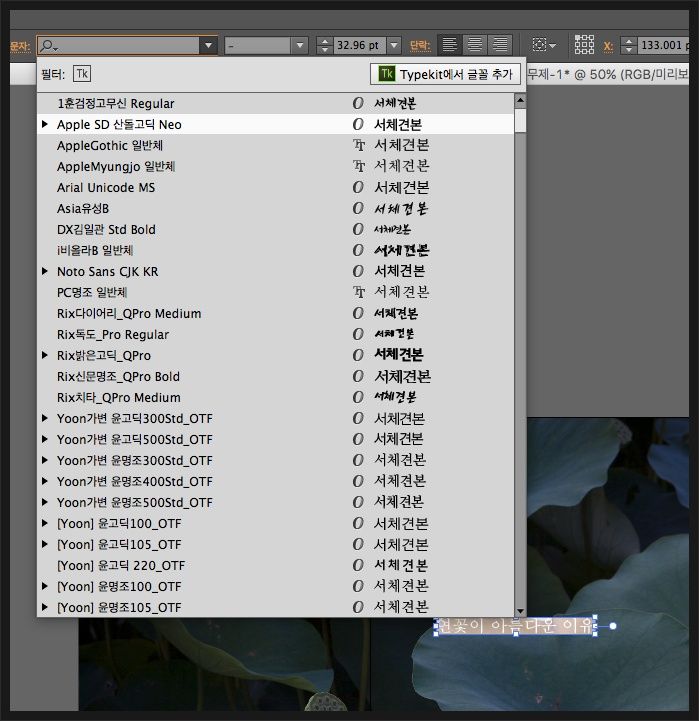Click the OpenType icon beside Arial Unicode MS
The image size is (699, 721).
click(x=358, y=187)
